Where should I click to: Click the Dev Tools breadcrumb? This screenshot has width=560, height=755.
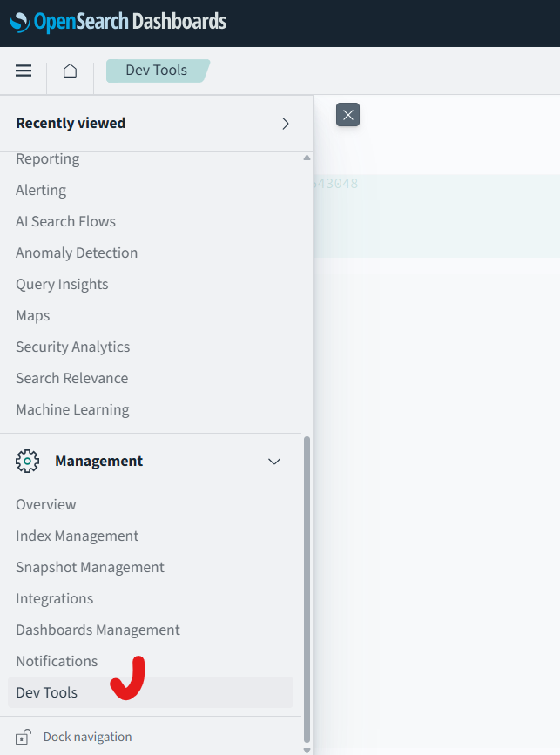(157, 71)
